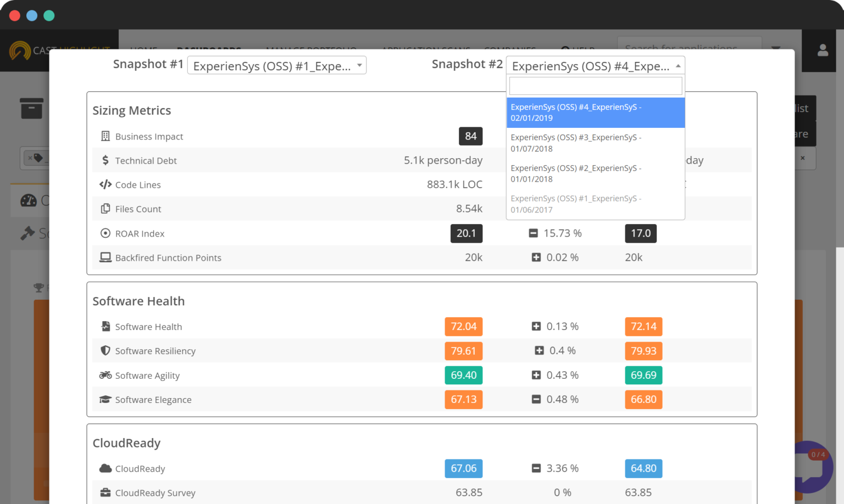844x504 pixels.
Task: Click the Technical Debt dollar icon
Action: point(105,160)
